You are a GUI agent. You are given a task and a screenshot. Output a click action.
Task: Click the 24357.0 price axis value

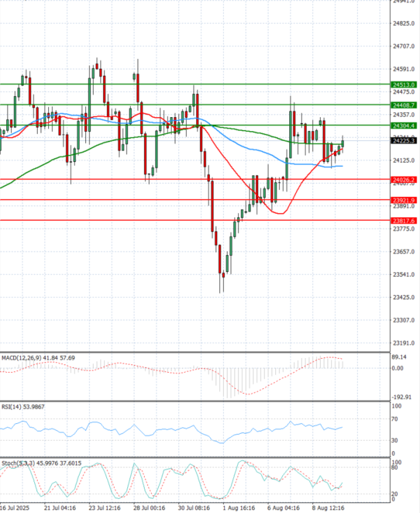tap(404, 114)
